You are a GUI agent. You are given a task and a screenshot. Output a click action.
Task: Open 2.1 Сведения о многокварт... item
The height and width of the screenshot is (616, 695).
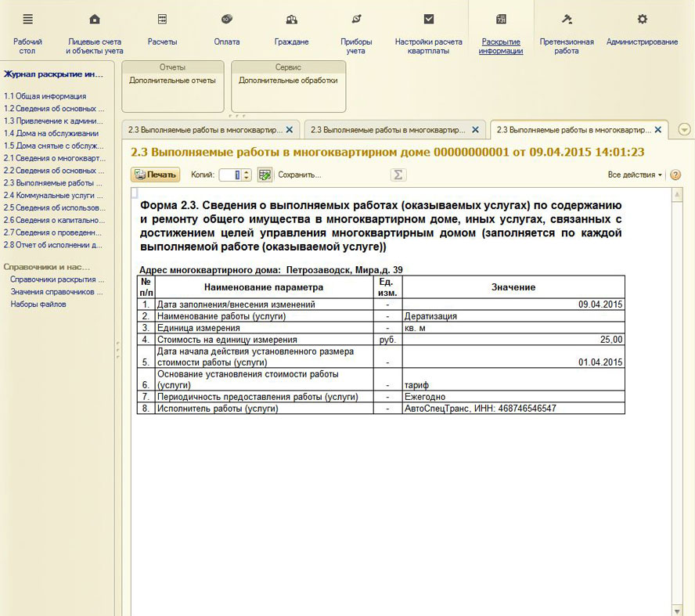pyautogui.click(x=55, y=158)
